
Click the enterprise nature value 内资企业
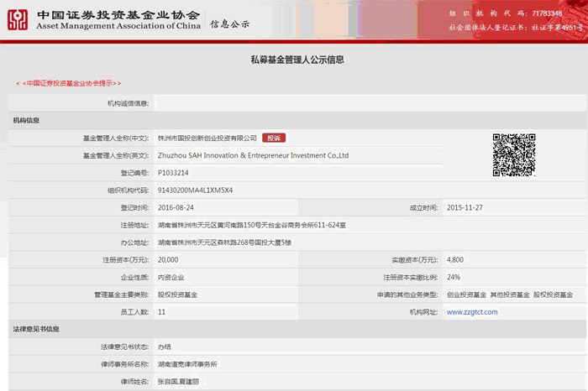[x=171, y=278]
